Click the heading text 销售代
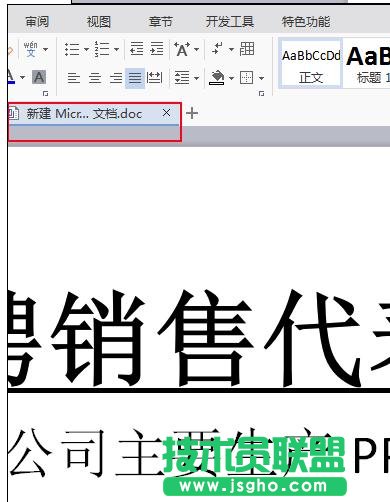This screenshot has width=390, height=502. (x=205, y=338)
